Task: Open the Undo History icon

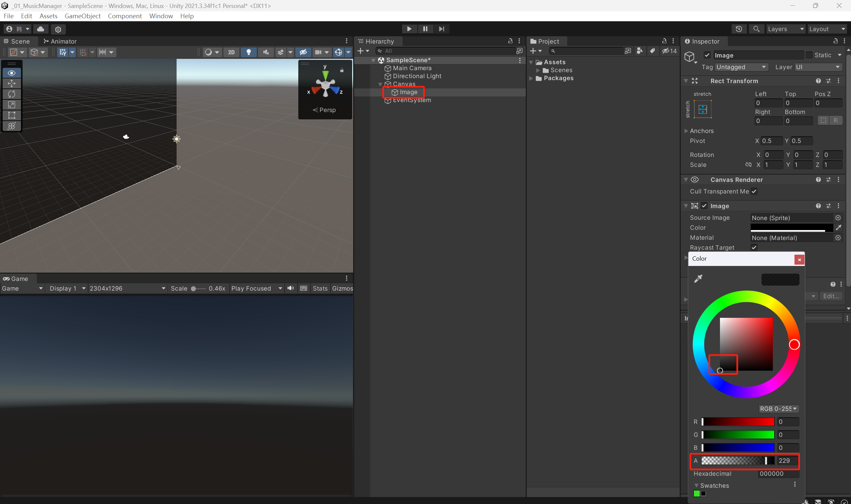Action: point(739,29)
